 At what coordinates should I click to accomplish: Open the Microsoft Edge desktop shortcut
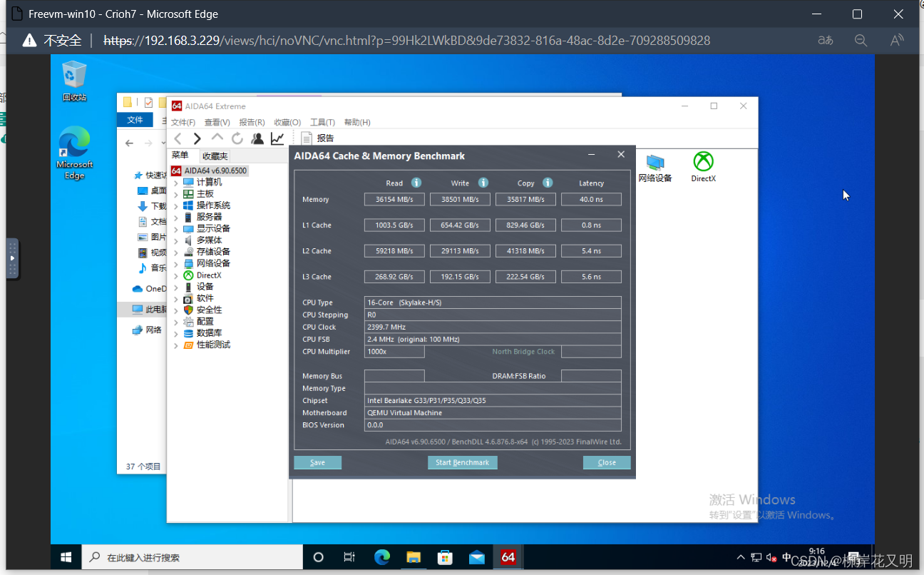75,153
